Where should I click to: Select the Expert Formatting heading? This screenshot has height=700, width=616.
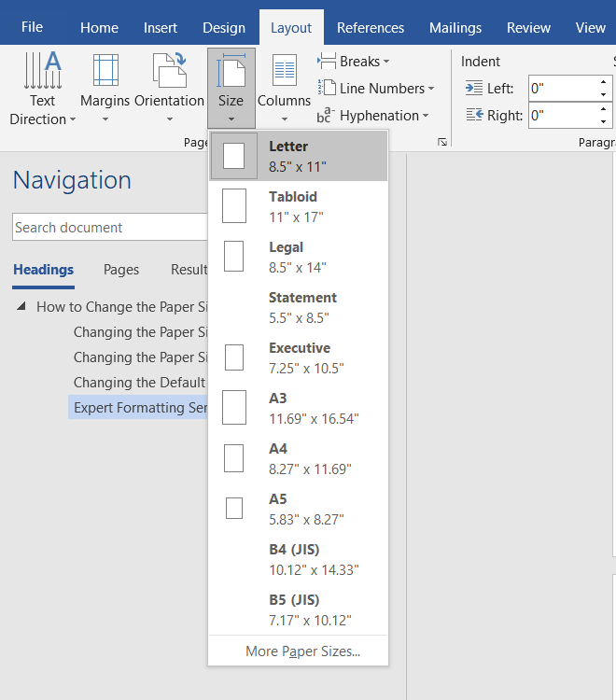pyautogui.click(x=140, y=408)
